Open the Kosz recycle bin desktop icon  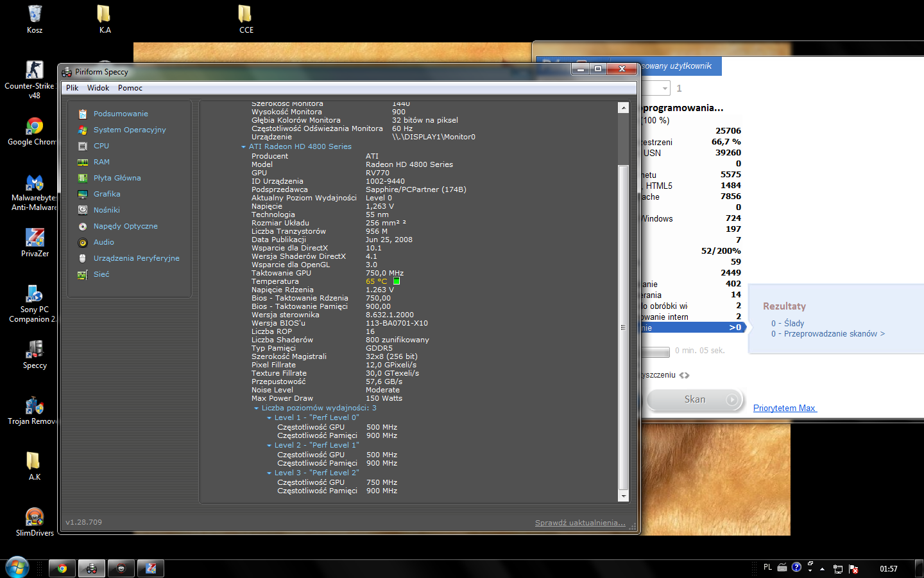click(x=35, y=19)
